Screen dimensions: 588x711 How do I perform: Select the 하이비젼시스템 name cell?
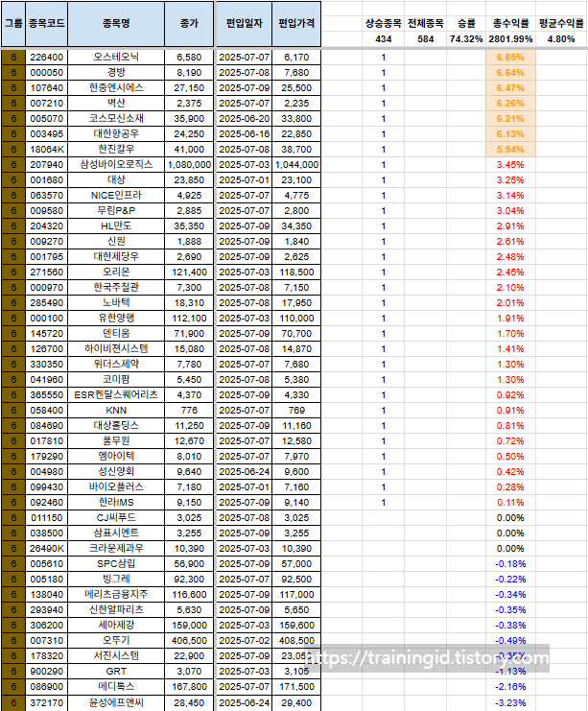tap(116, 349)
